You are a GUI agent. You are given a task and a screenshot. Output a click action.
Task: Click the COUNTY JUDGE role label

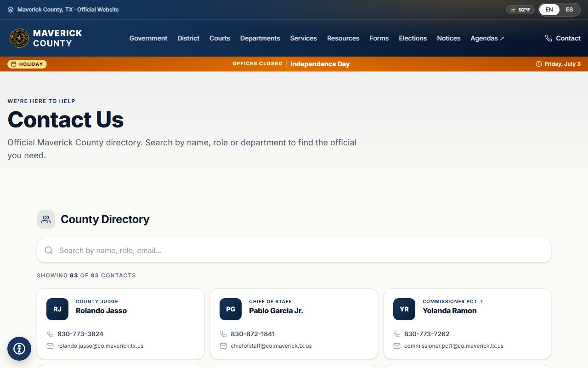tap(97, 302)
